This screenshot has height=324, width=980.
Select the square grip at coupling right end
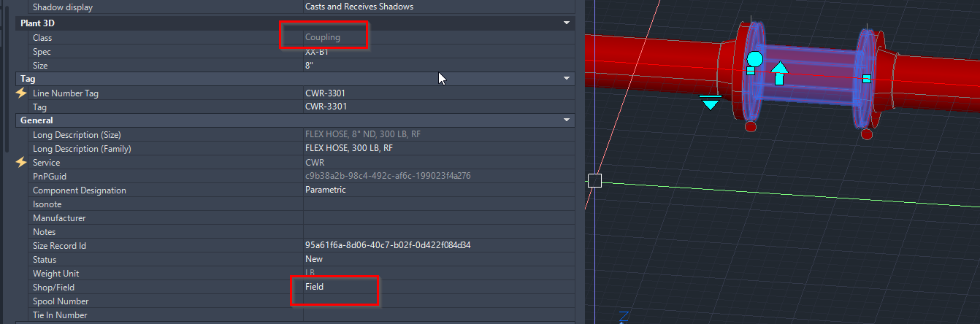(866, 79)
